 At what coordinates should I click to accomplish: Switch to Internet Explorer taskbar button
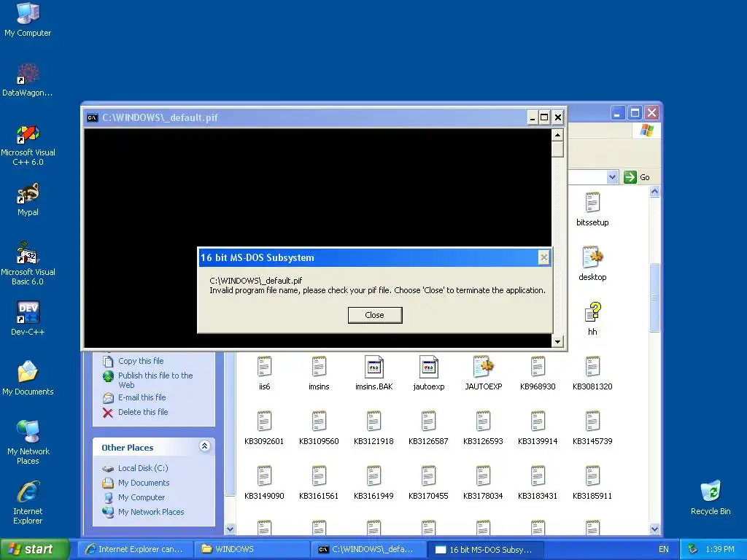click(136, 549)
